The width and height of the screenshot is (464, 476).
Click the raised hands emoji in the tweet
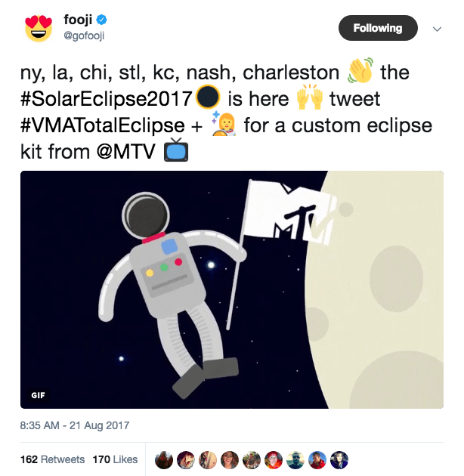pyautogui.click(x=309, y=98)
